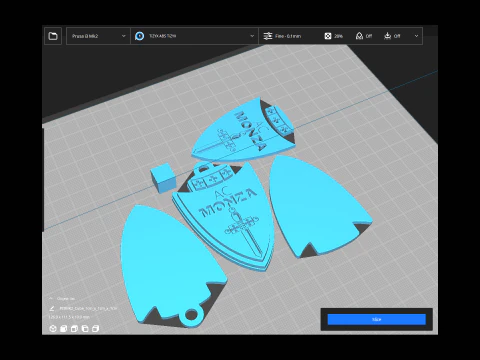Click the pencil icon to rename job
The width and height of the screenshot is (480, 360).
[x=52, y=308]
